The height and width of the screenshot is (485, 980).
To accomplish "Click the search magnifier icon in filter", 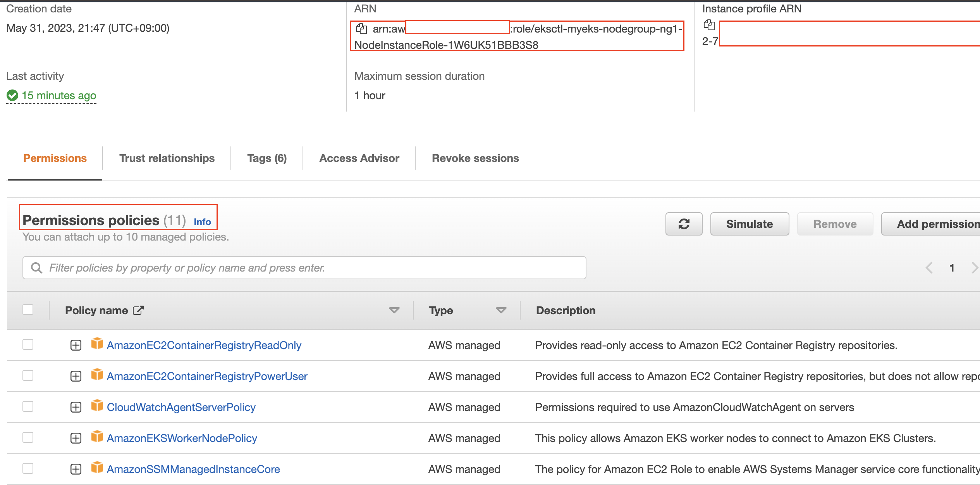I will click(x=36, y=268).
